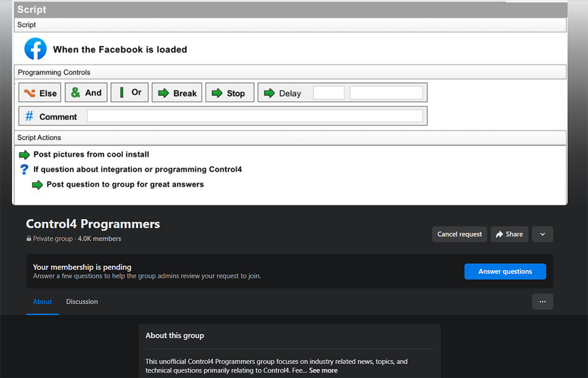
Task: Click the And programming control
Action: [86, 92]
